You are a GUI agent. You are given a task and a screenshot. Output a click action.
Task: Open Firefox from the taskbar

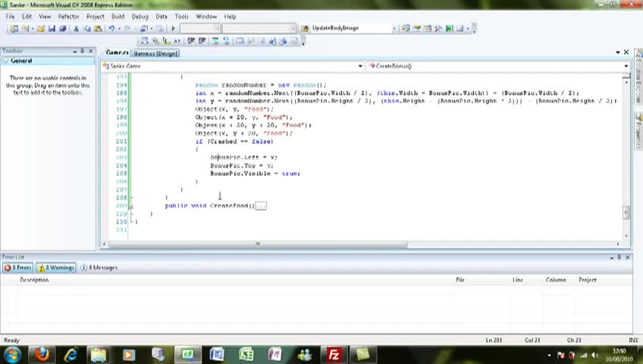(42, 354)
